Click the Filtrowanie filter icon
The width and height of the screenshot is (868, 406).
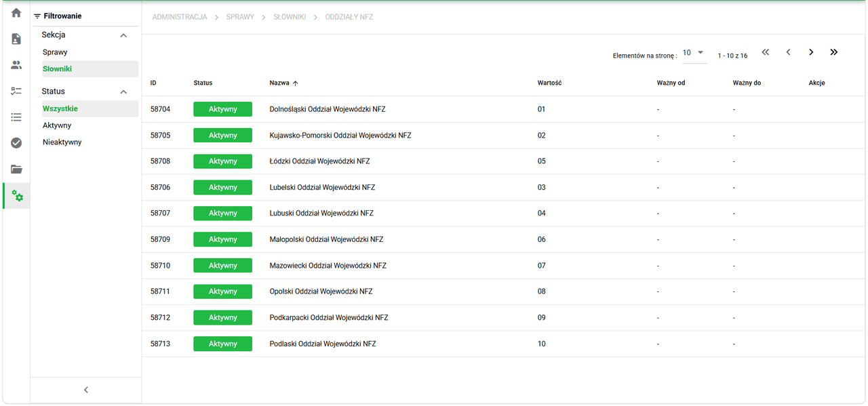(37, 16)
